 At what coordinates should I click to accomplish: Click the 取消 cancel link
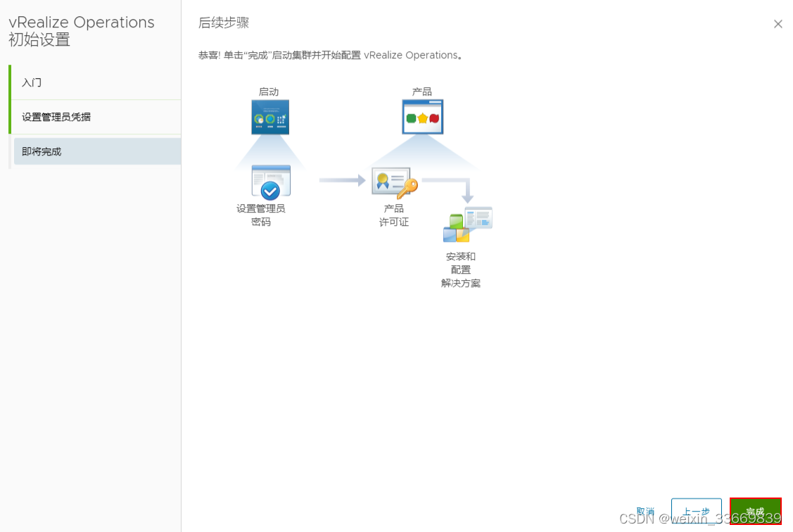[x=645, y=512]
